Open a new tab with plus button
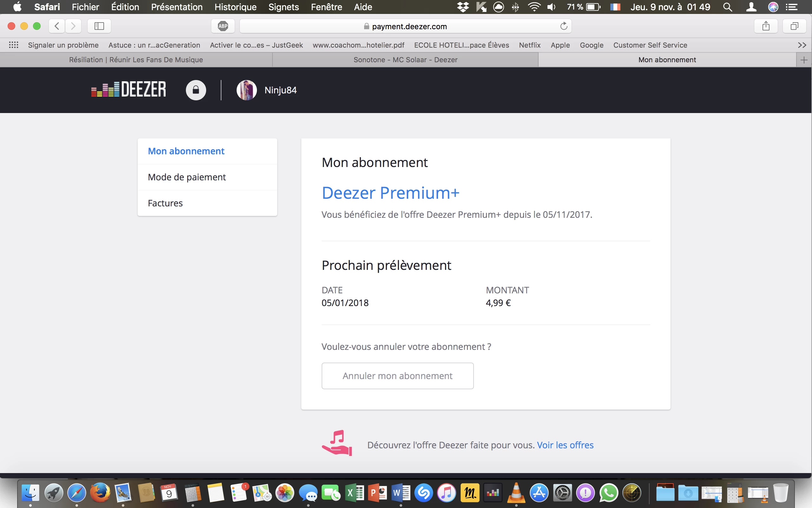Screen dimensions: 812x508 (804, 60)
